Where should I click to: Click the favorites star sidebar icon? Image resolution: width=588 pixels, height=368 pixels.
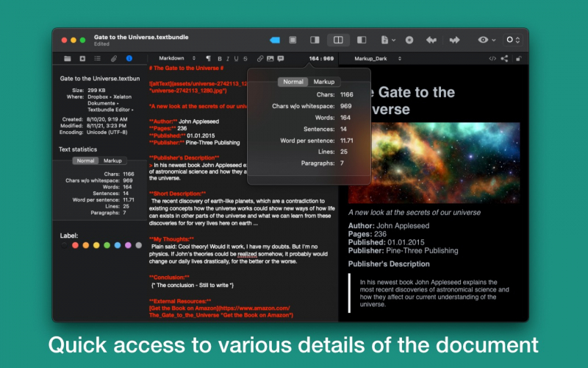(x=82, y=58)
